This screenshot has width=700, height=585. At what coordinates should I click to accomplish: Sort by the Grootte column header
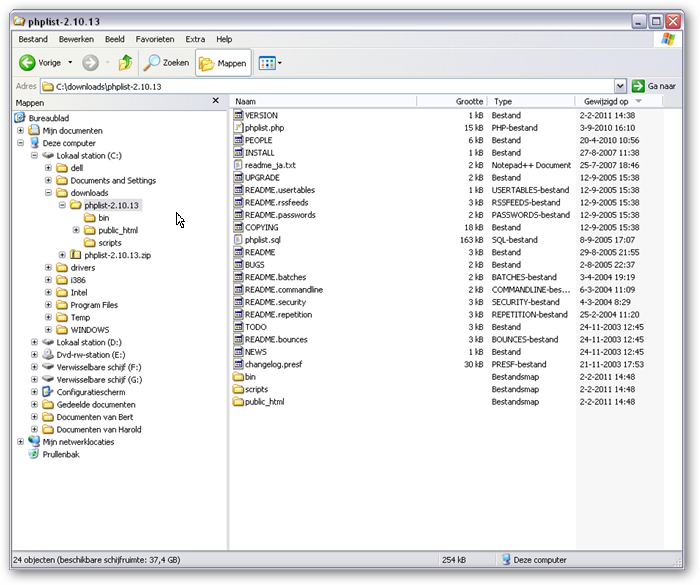pyautogui.click(x=452, y=101)
